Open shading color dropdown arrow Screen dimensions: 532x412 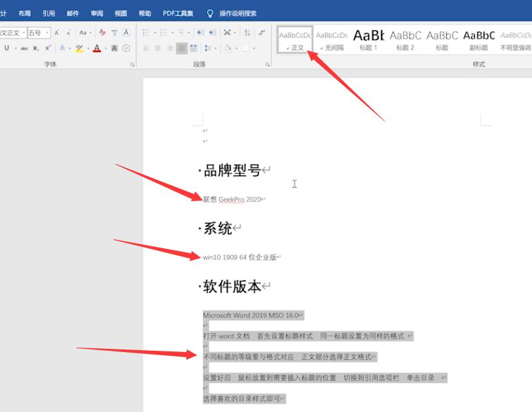pyautogui.click(x=237, y=48)
